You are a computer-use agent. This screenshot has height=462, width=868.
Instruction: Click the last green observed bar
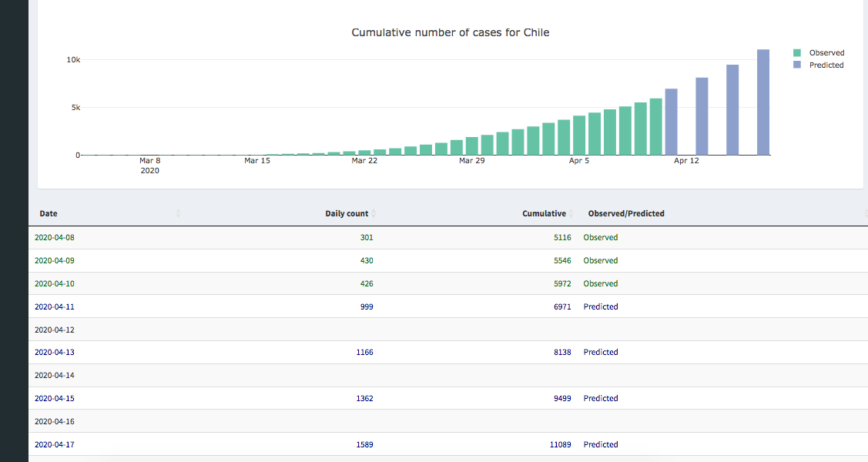point(655,127)
